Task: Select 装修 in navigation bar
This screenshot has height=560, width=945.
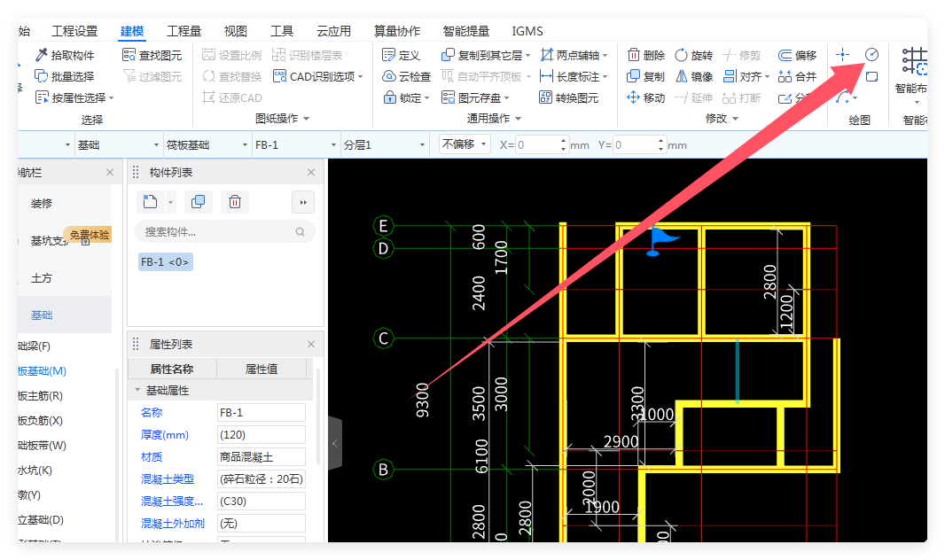Action: (42, 204)
